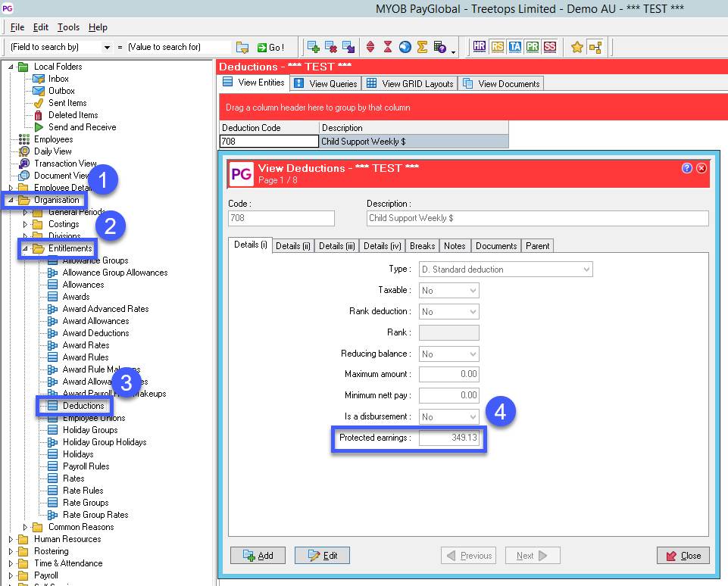Screen dimensions: 728x586
Task: Expand the Time & Attendance folder
Action: coord(11,563)
